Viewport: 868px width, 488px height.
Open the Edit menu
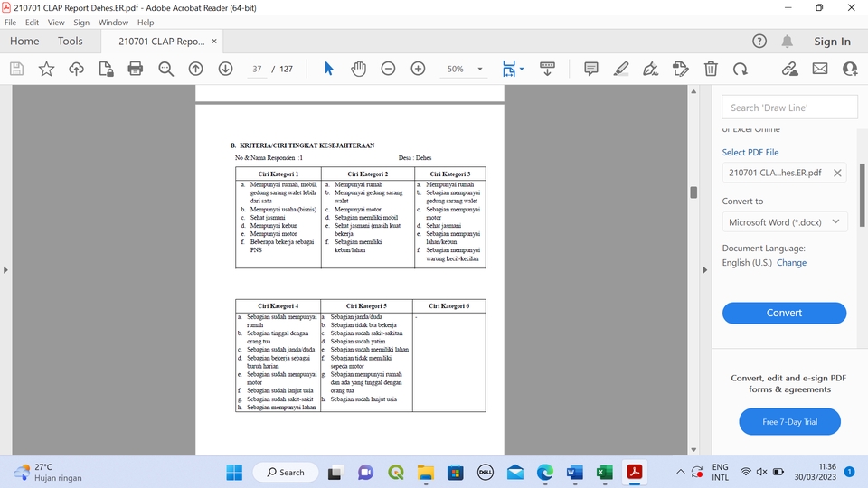point(33,22)
